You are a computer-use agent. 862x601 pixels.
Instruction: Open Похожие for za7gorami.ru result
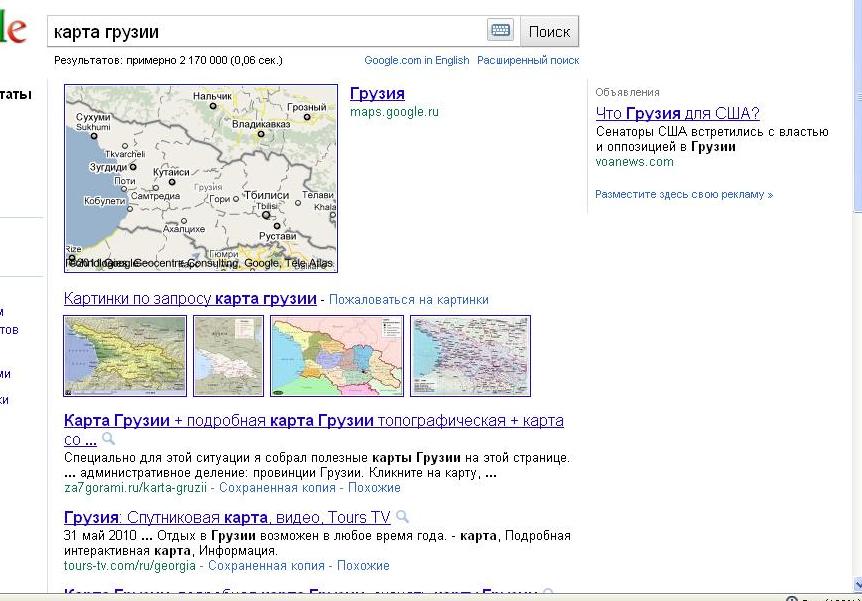click(374, 488)
